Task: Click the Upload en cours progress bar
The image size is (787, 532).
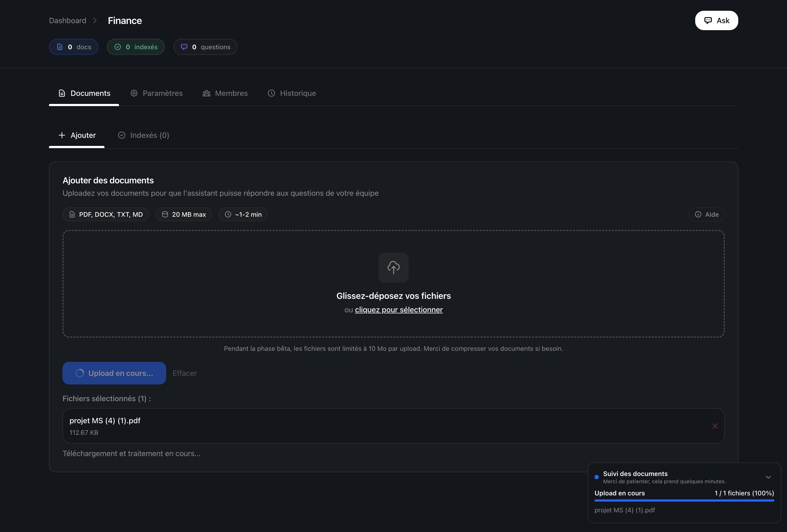Action: (684, 500)
